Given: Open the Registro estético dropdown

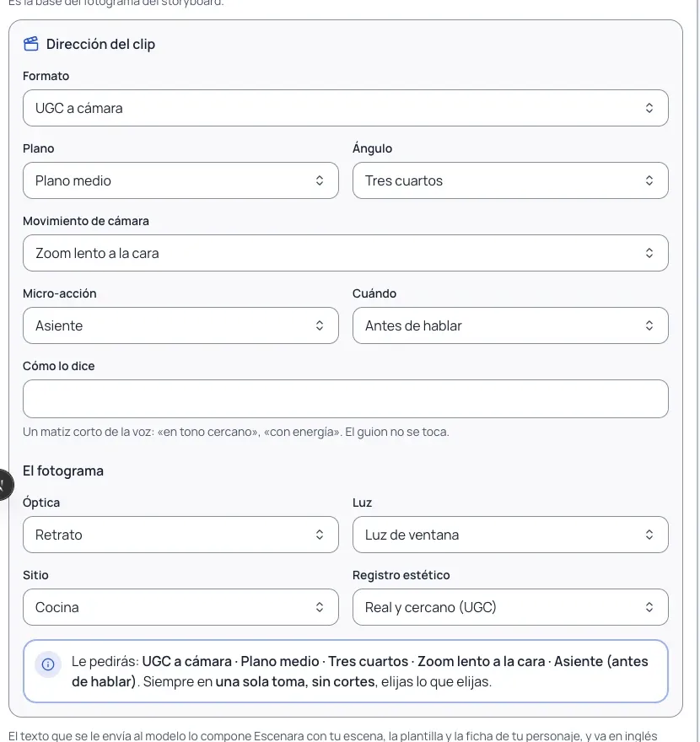Looking at the screenshot, I should pos(510,607).
